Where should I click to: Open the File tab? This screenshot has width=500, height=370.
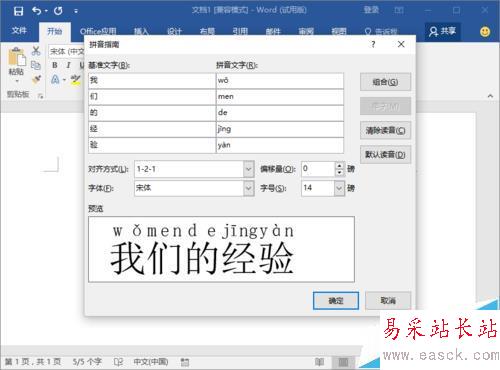coord(19,31)
